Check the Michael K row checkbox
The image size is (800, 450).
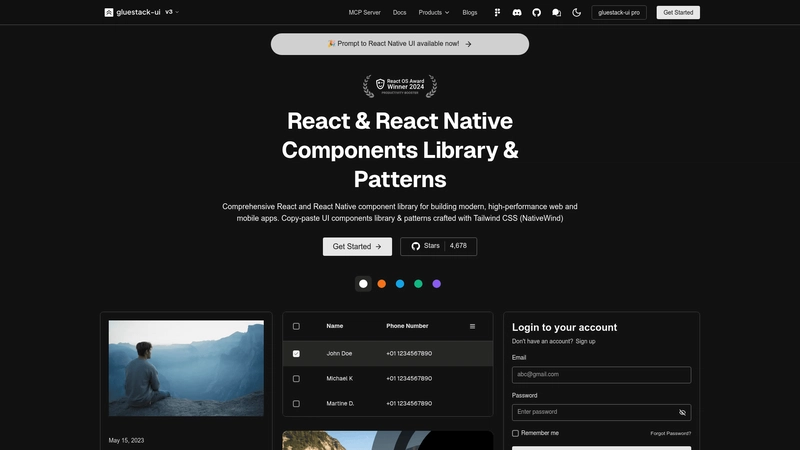point(296,379)
